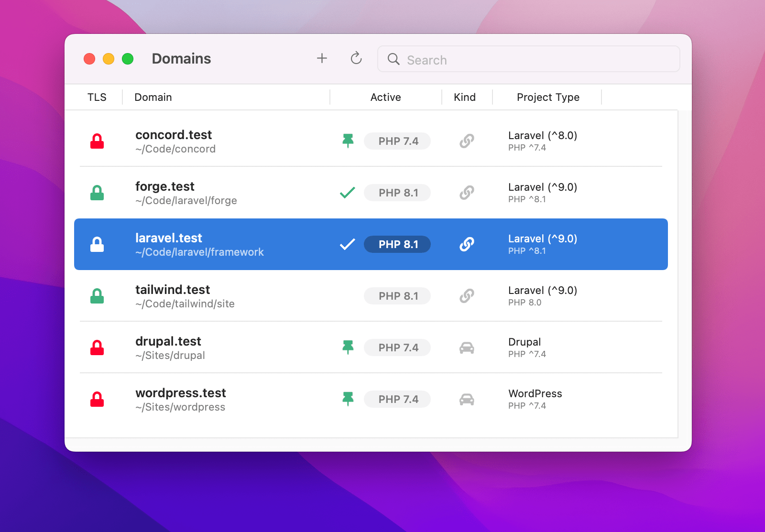Click Laravel (^9.0) in forge.test row
765x532 pixels.
pos(543,187)
